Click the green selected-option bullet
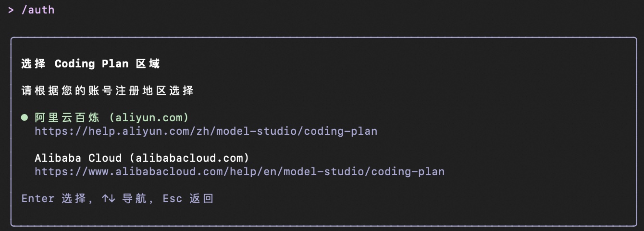This screenshot has height=231, width=644. pyautogui.click(x=25, y=118)
